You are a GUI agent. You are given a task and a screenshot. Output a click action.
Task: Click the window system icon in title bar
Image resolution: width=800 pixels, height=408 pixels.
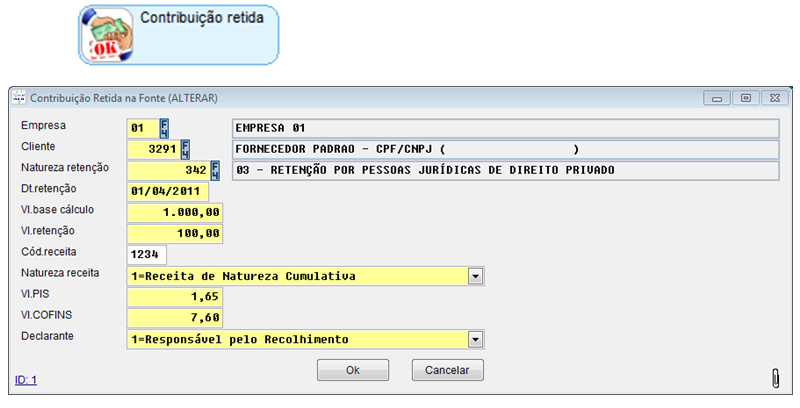(x=19, y=98)
